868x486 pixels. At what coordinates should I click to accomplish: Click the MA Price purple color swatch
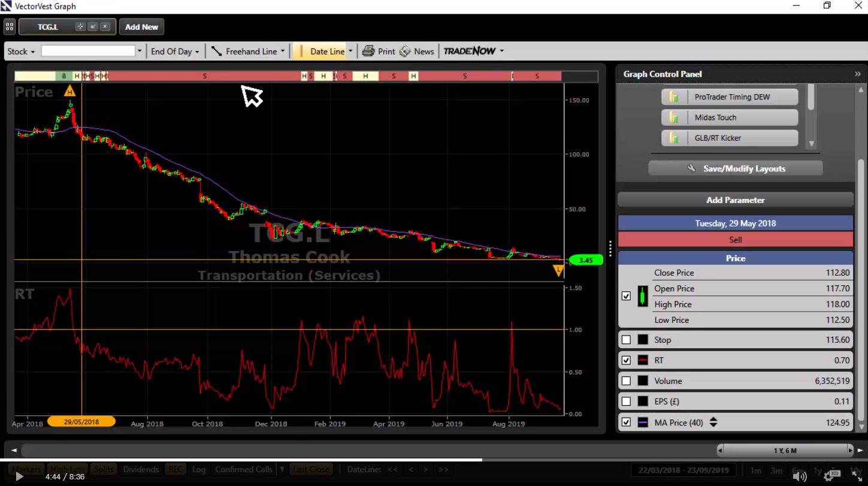click(643, 422)
